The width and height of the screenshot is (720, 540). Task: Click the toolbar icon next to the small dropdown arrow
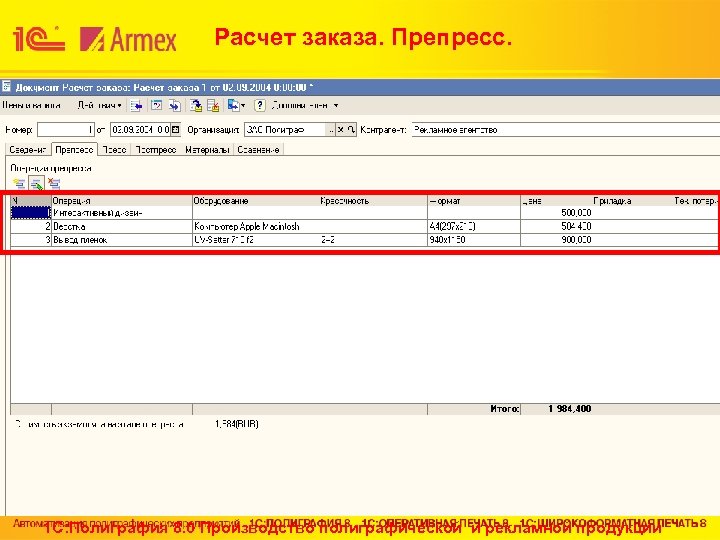pyautogui.click(x=233, y=106)
